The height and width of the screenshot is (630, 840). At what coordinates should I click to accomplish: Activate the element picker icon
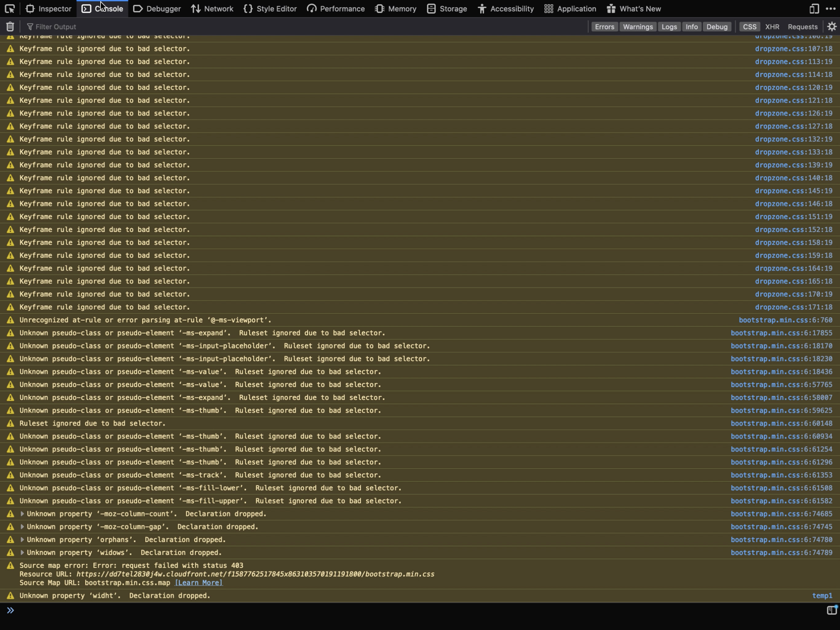[10, 8]
